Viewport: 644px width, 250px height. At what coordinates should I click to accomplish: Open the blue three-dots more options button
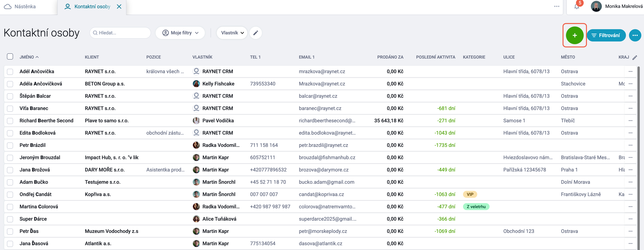635,35
